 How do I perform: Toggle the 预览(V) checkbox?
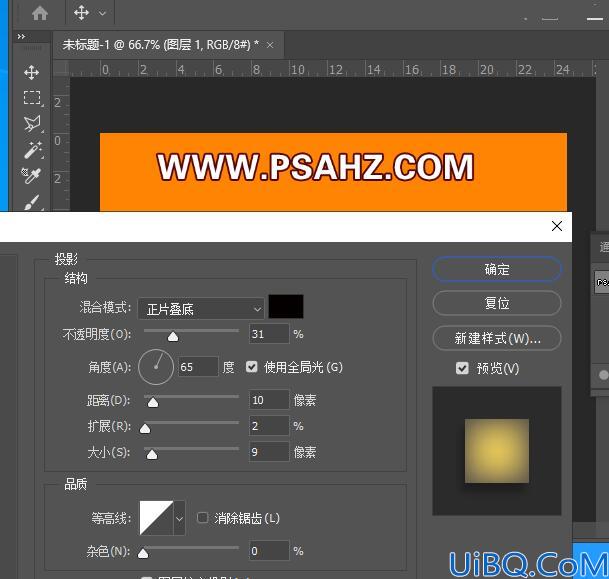tap(462, 368)
